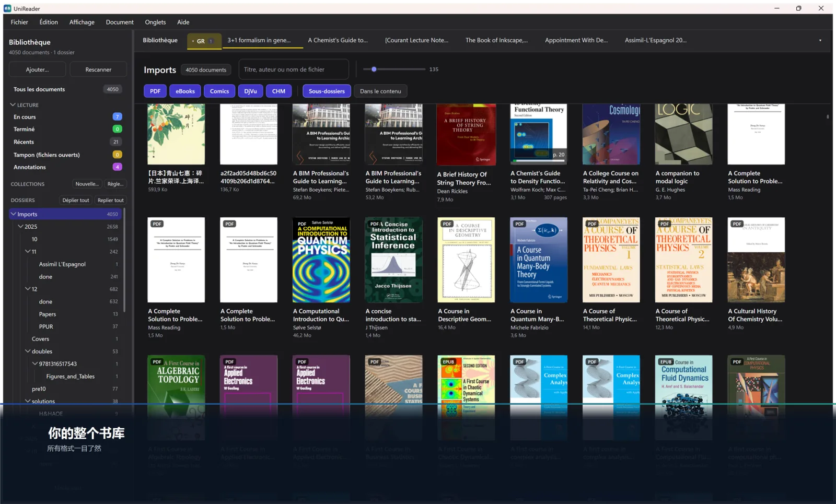Select the purple Annotations count badge
Screen dimensions: 836x504
pyautogui.click(x=117, y=167)
